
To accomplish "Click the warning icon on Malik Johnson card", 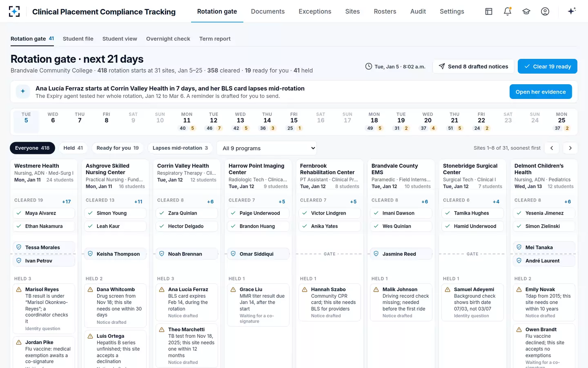I will pos(376,289).
